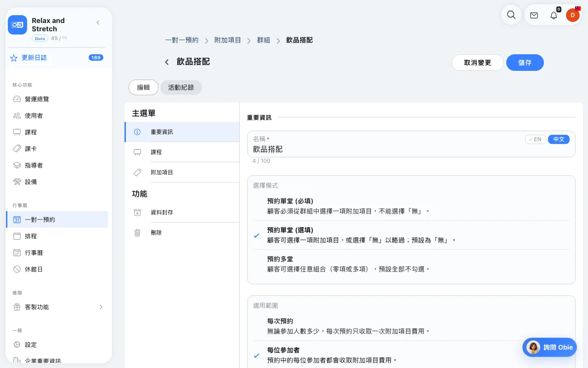Select 附加項目 in the main menu panel
The image size is (588, 368).
(182, 172)
